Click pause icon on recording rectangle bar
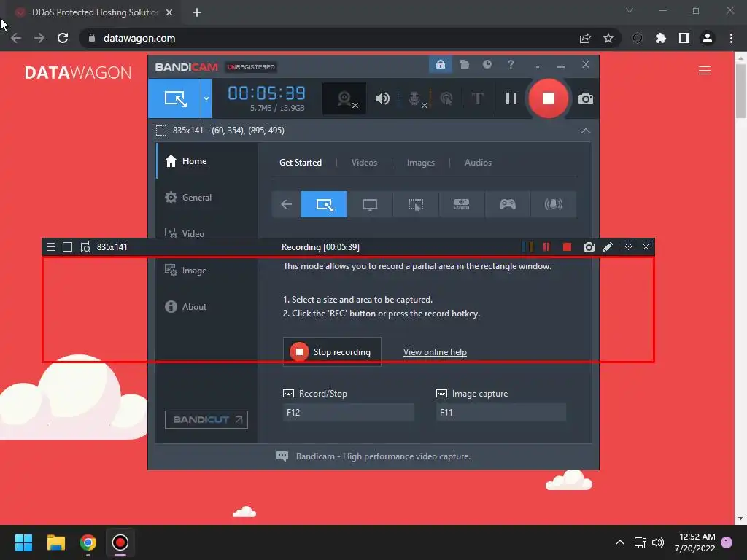 click(546, 246)
